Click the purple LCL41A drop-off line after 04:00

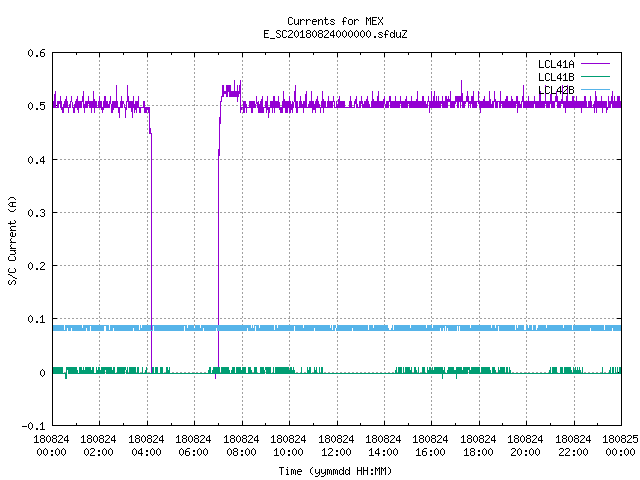coord(151,253)
